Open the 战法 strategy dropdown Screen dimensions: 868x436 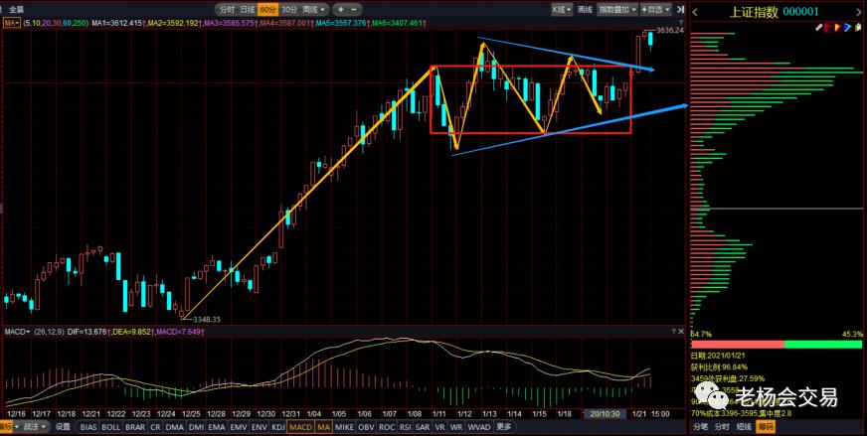[35, 427]
